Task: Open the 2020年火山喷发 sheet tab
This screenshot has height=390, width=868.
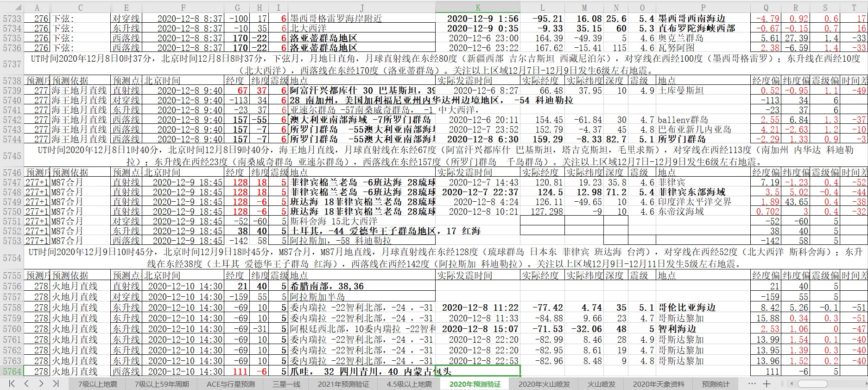Action: (544, 384)
